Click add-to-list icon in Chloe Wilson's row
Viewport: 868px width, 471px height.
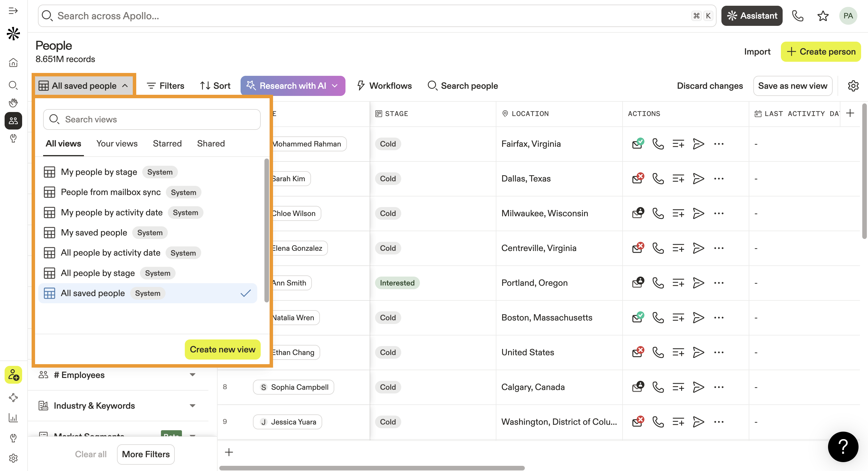click(678, 213)
